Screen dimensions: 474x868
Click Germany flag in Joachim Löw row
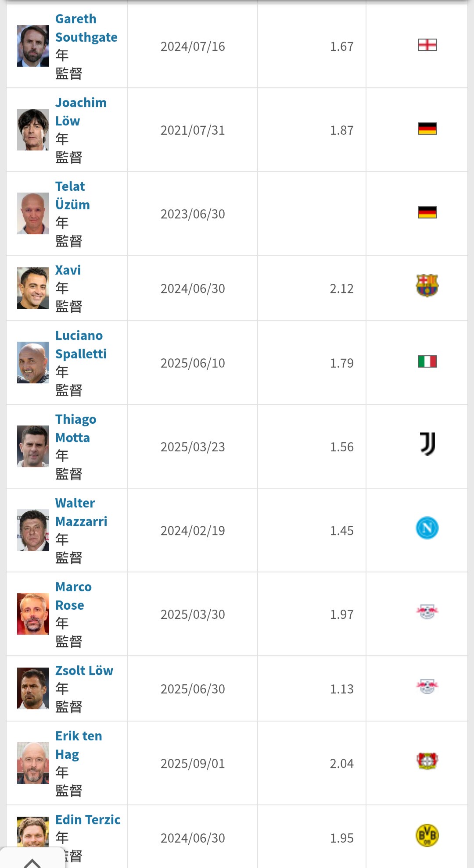[x=427, y=129]
